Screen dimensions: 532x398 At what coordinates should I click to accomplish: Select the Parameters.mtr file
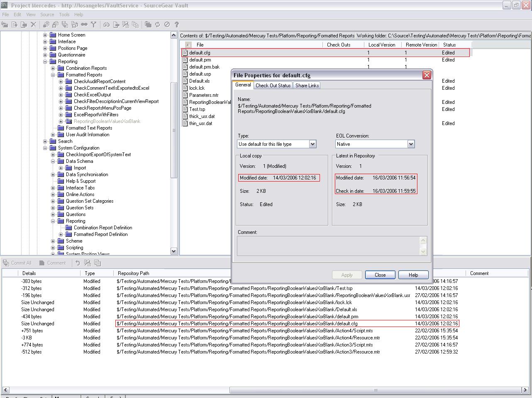click(x=204, y=95)
